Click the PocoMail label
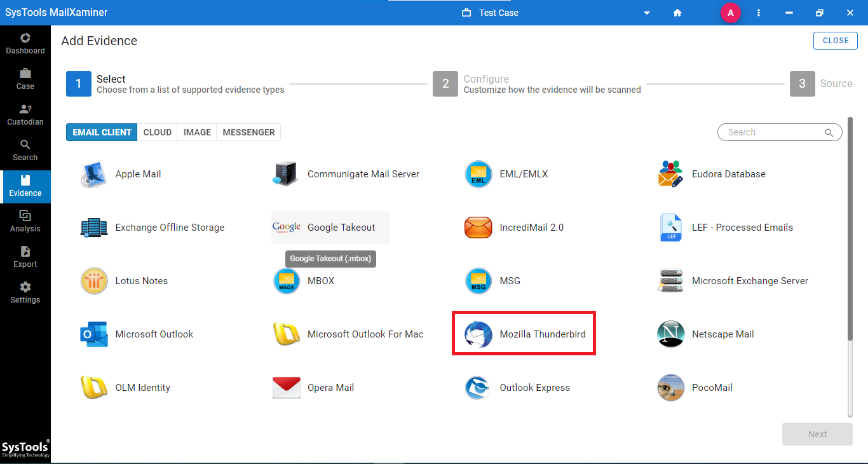The height and width of the screenshot is (464, 868). click(712, 388)
